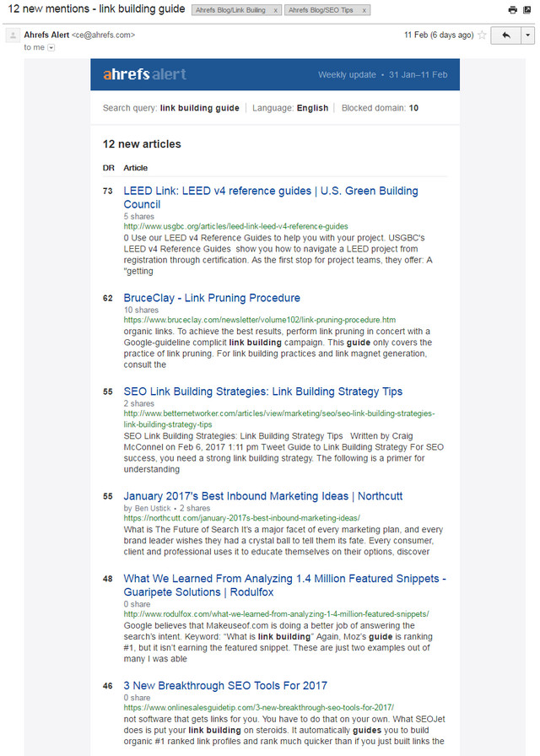Viewport: 540px width, 756px height.
Task: Click DR score 62 for BruceClay article
Action: [107, 299]
